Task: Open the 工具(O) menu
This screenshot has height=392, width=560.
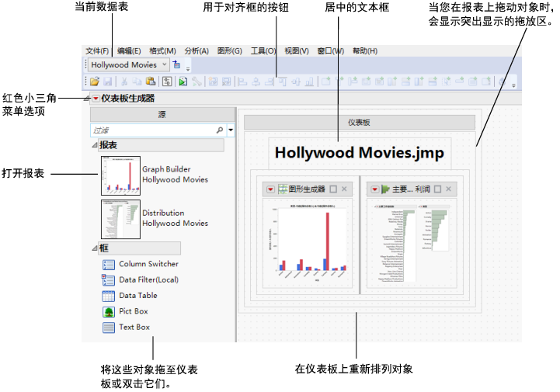Action: pyautogui.click(x=263, y=51)
